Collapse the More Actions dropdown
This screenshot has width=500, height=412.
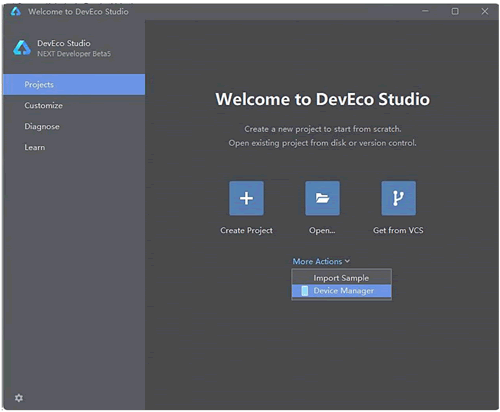(321, 261)
